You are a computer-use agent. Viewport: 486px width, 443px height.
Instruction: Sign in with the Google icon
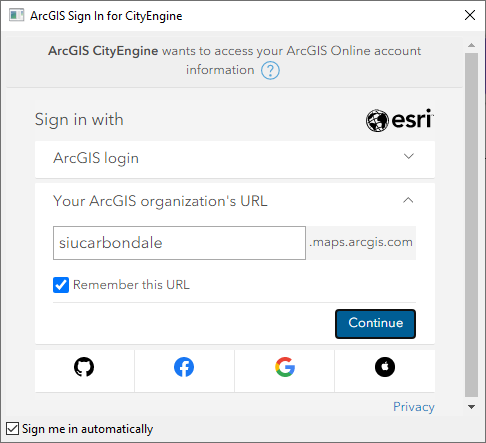[x=285, y=367]
